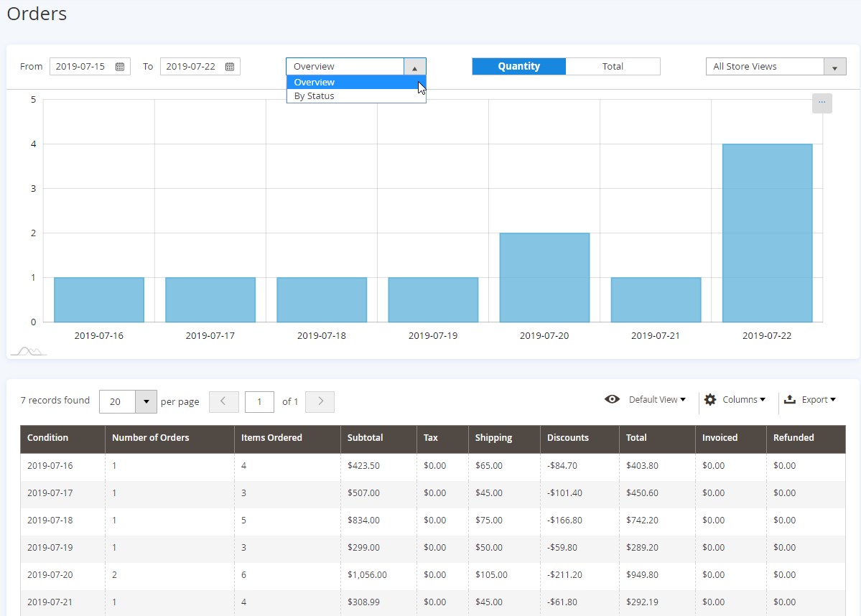The image size is (861, 616).
Task: Open the chart options ellipsis menu
Action: (822, 103)
